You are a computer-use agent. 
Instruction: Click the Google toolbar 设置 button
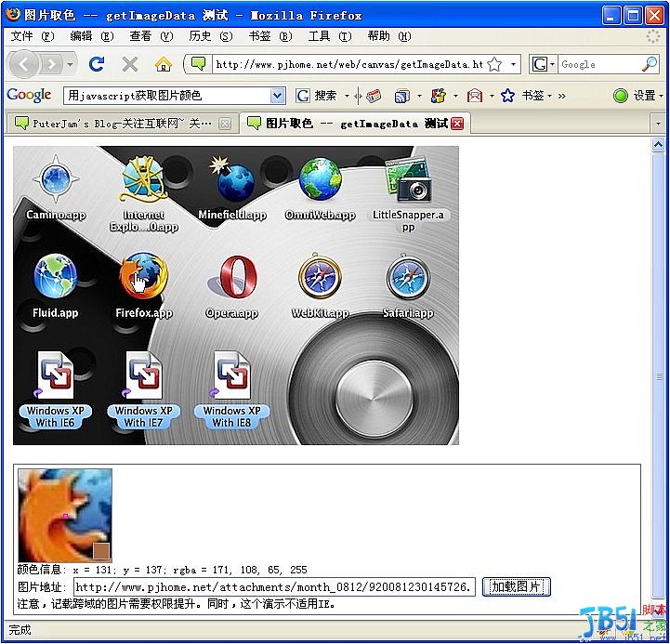point(637,95)
